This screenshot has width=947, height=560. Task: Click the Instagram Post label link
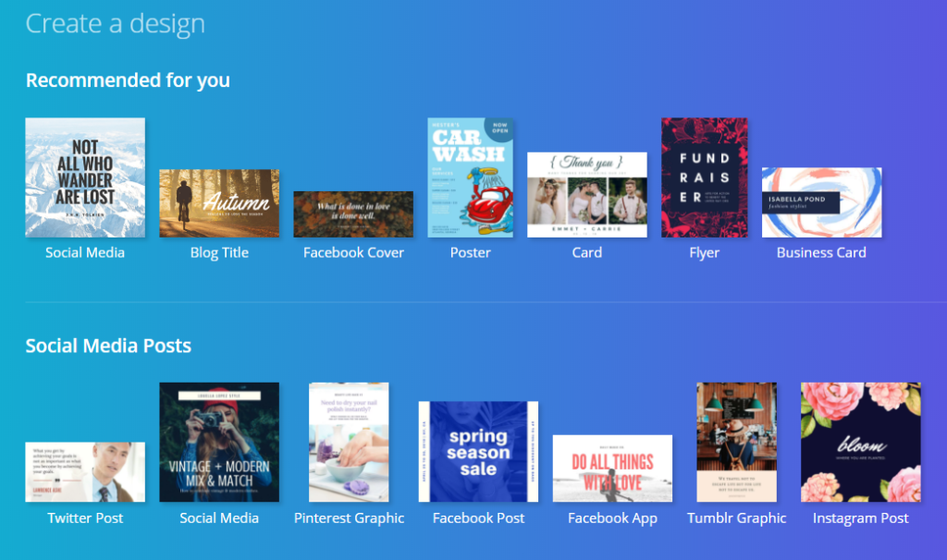(x=860, y=517)
